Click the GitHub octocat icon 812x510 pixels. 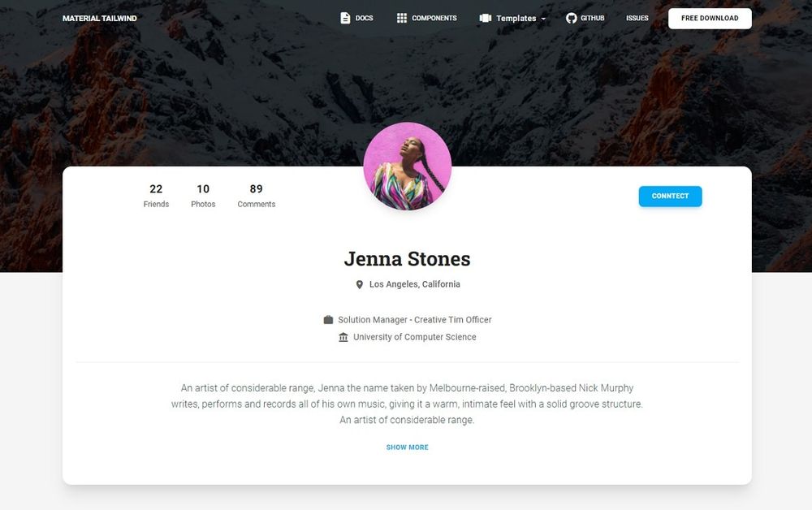[x=571, y=18]
